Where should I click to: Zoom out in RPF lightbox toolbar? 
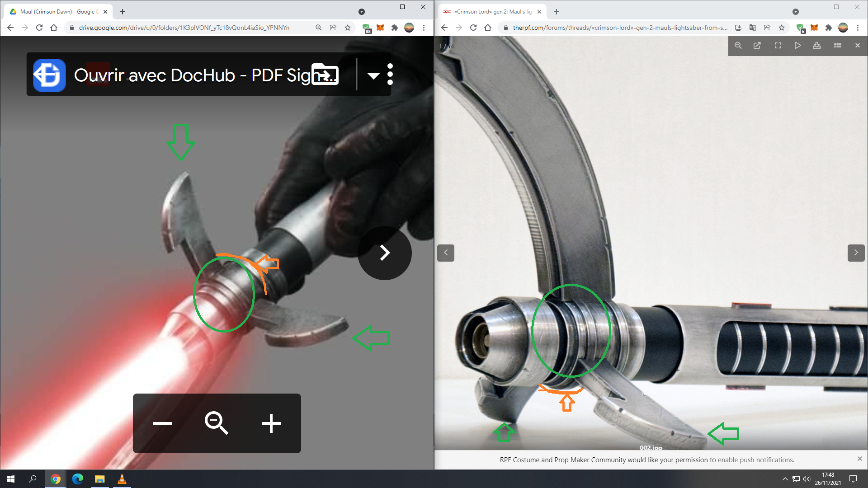tap(738, 46)
